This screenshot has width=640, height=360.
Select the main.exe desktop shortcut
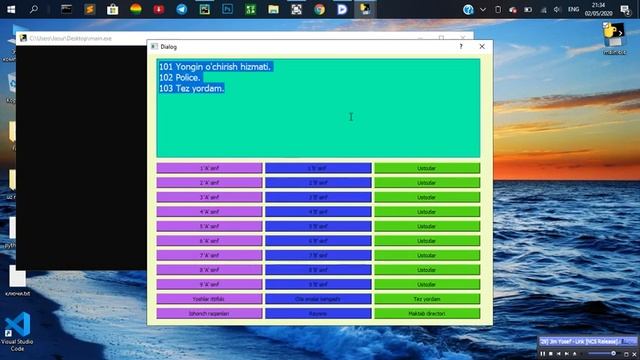[x=614, y=39]
